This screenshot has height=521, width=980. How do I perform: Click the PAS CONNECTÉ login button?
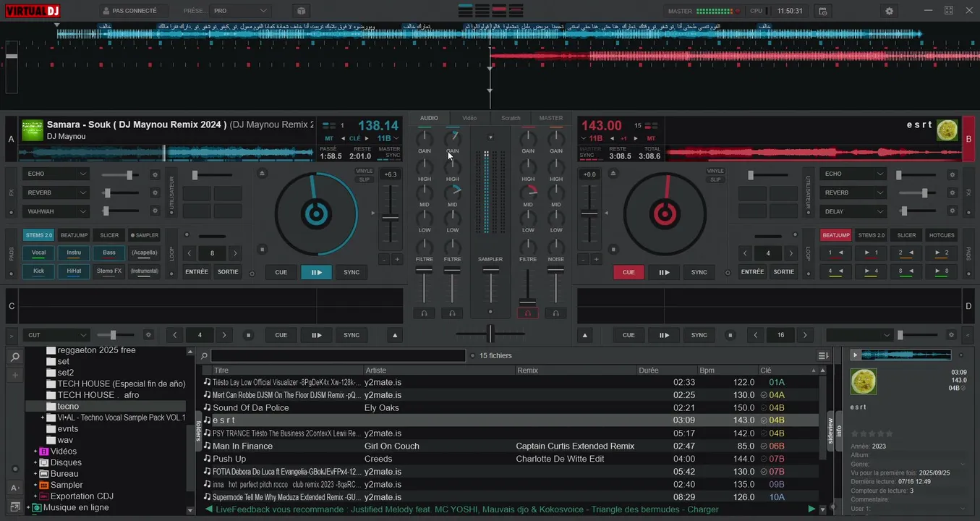coord(133,11)
